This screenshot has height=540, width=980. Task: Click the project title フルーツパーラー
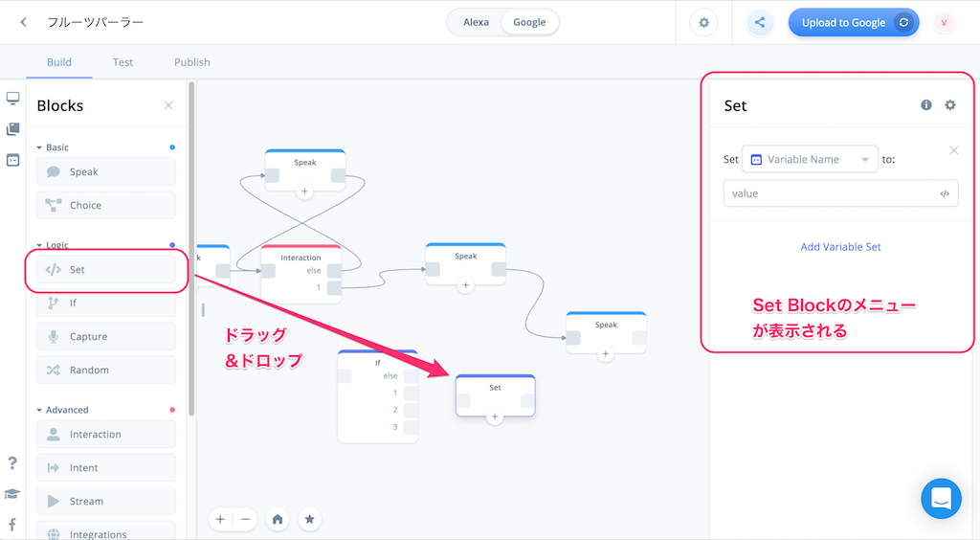(x=96, y=23)
